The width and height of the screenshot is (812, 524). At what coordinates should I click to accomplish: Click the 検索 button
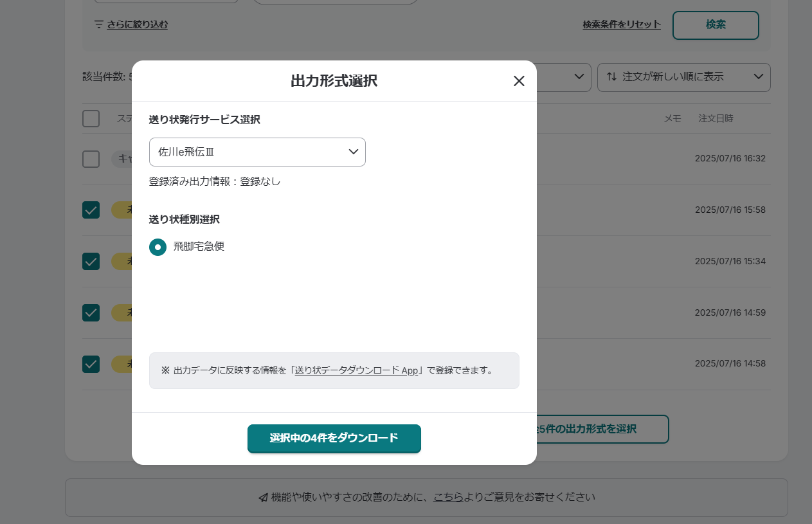(716, 25)
